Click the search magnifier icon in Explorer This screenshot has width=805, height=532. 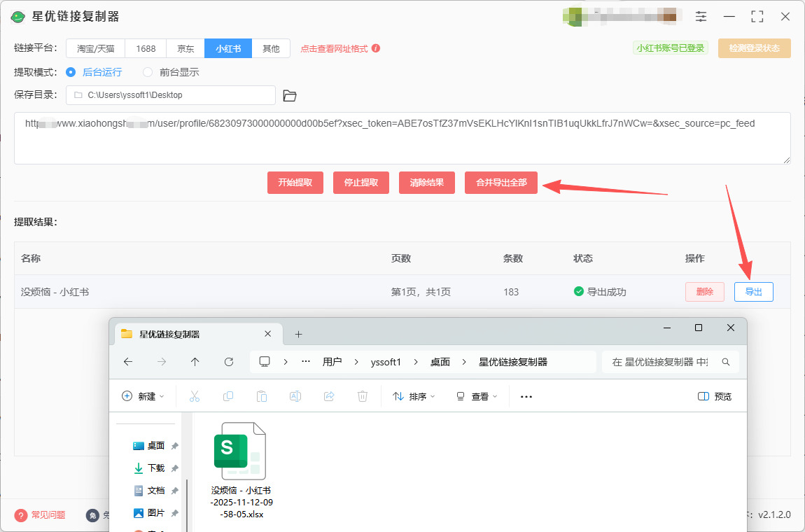coord(726,362)
